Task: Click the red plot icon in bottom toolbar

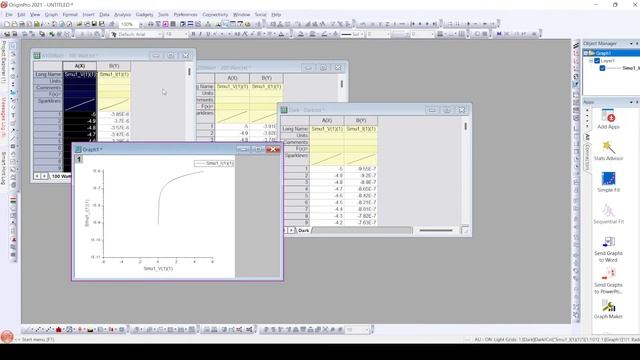Action: (58, 329)
